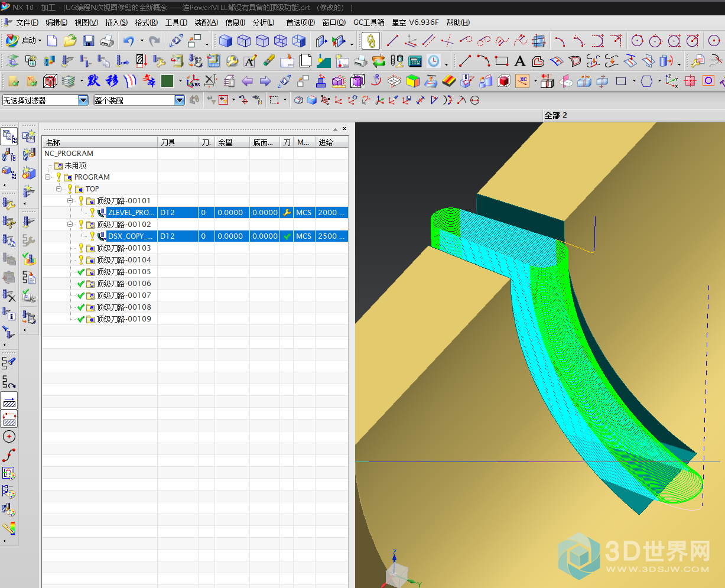725x588 pixels.
Task: Click the purple left arrow icon
Action: point(248,81)
